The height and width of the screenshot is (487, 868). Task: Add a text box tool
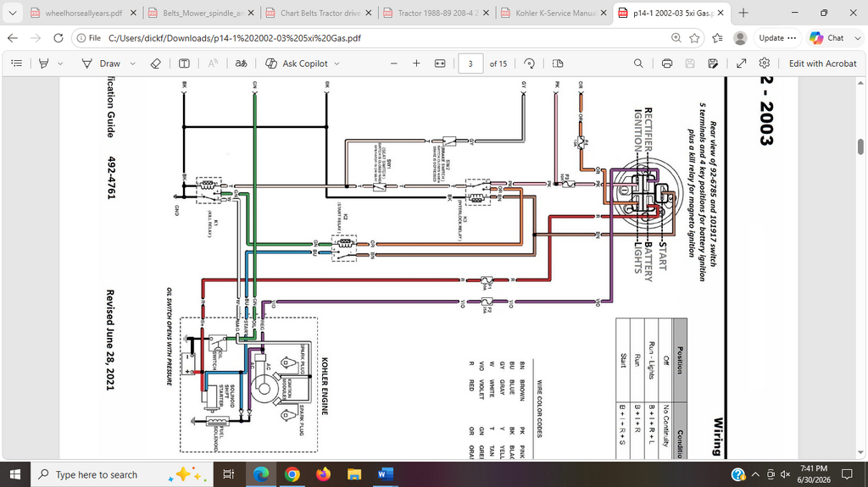point(184,64)
